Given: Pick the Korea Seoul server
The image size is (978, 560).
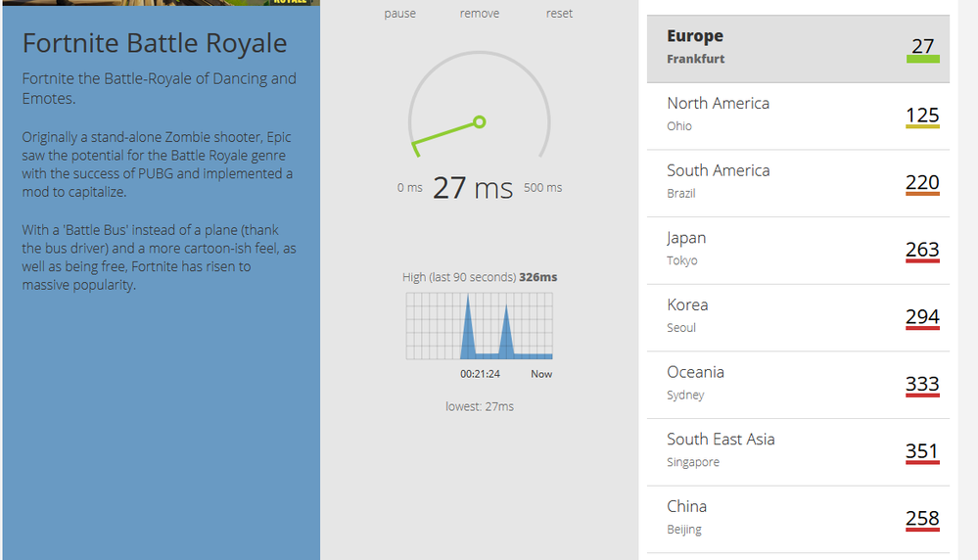Looking at the screenshot, I should point(797,316).
